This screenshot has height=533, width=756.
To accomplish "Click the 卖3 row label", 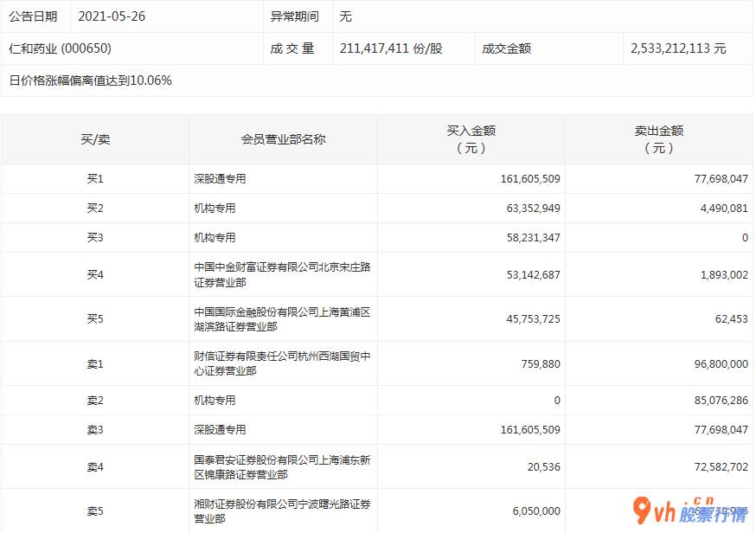I will [x=95, y=430].
